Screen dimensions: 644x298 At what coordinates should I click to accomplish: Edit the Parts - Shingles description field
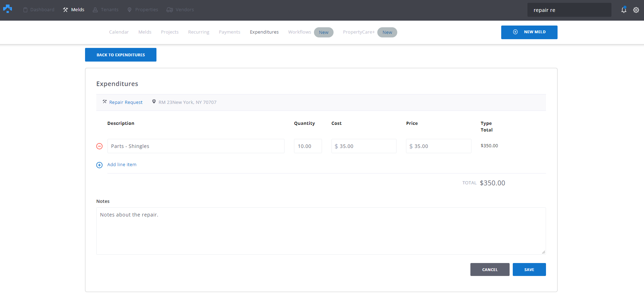(196, 146)
